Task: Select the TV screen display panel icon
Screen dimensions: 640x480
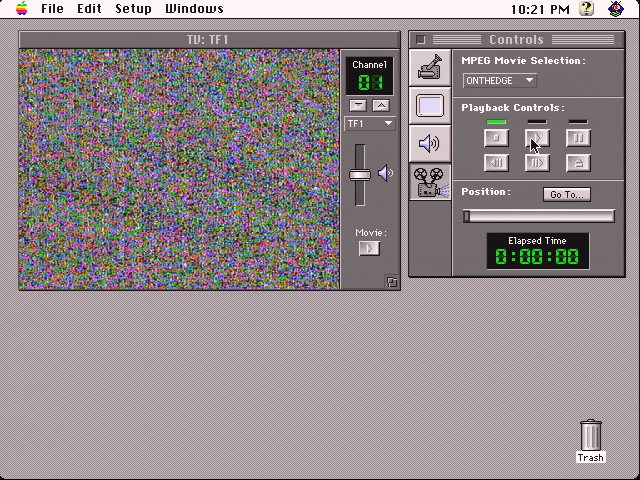Action: click(x=430, y=106)
